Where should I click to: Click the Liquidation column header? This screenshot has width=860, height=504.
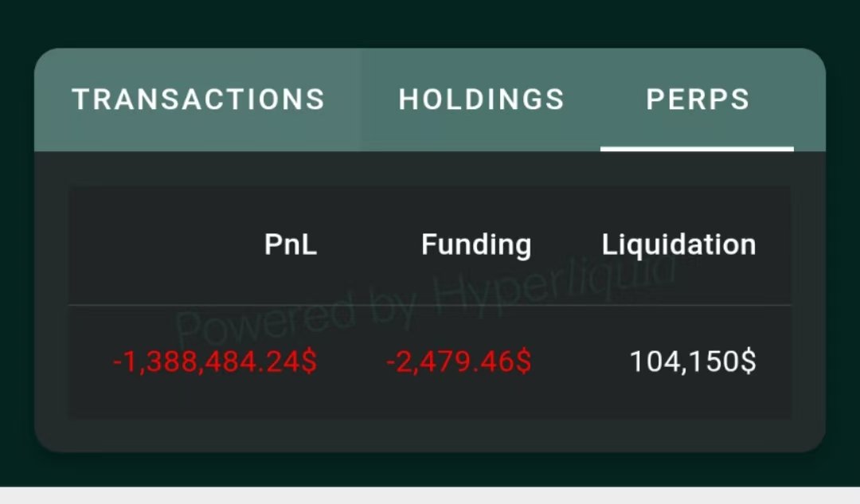coord(678,244)
